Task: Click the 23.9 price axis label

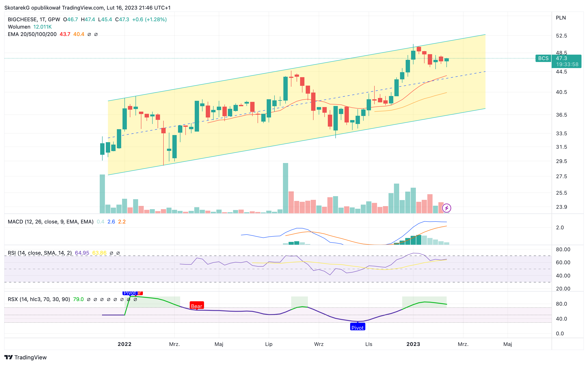Action: click(x=561, y=207)
